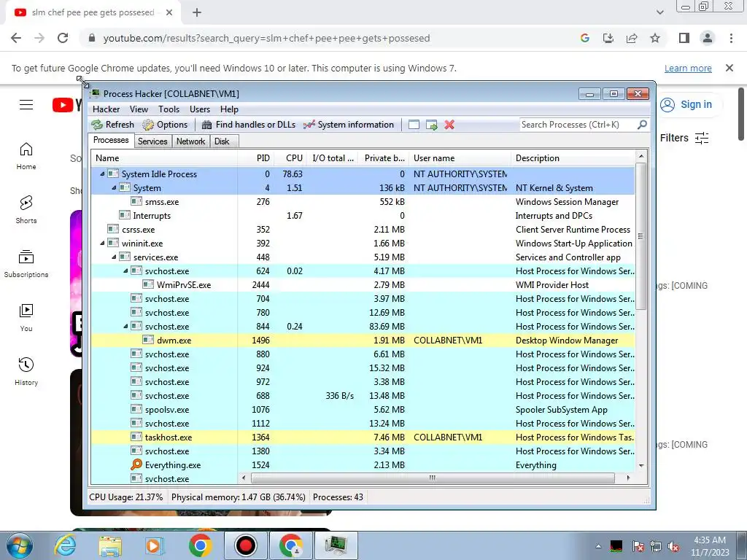
Task: Click the muted volume tray icon
Action: [673, 546]
